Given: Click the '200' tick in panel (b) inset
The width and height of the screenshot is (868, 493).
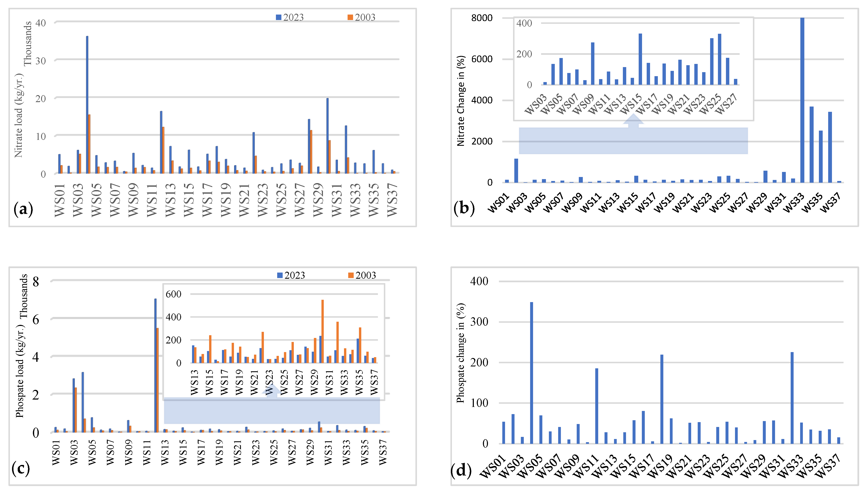Looking at the screenshot, I should (524, 54).
